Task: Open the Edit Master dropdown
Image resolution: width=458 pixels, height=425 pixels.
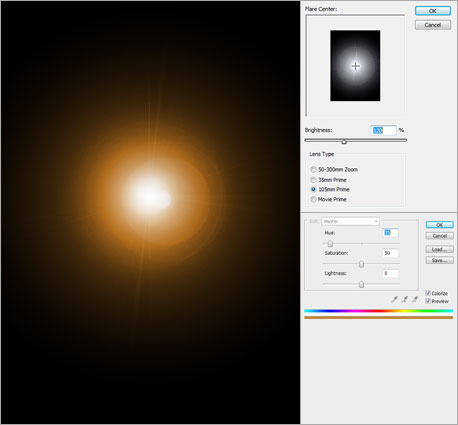Action: click(350, 221)
